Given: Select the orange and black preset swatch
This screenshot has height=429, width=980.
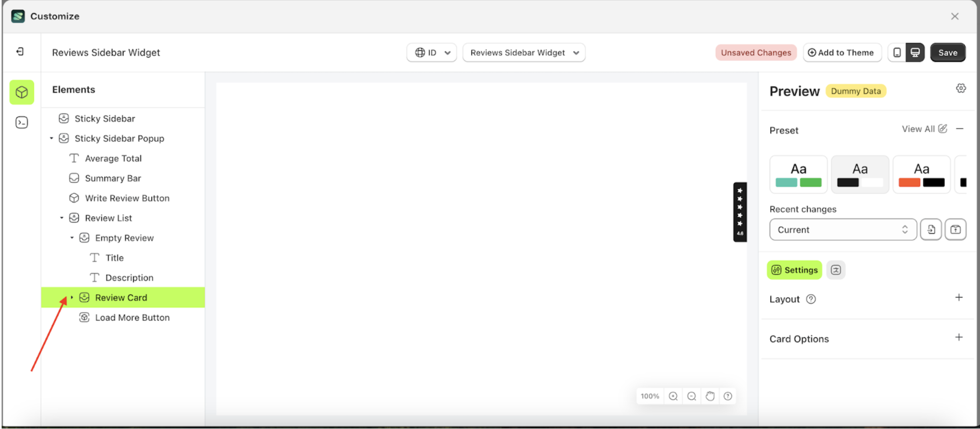Looking at the screenshot, I should [921, 174].
